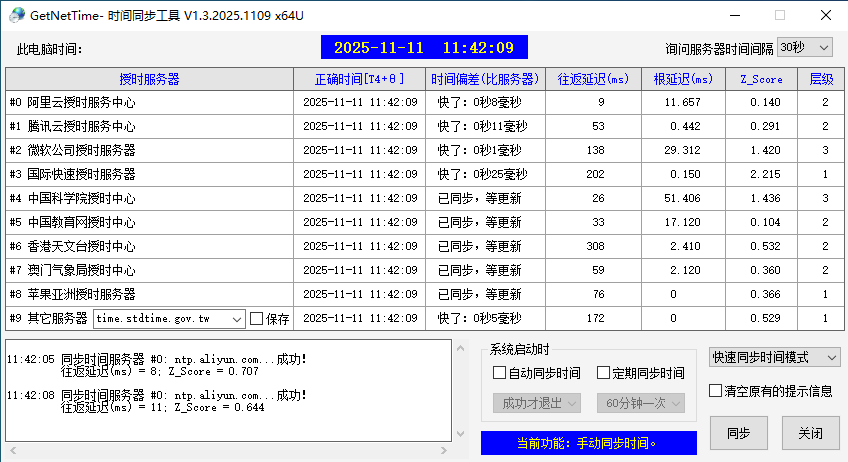Close the GetNetTime window
The image size is (848, 462).
pyautogui.click(x=825, y=15)
